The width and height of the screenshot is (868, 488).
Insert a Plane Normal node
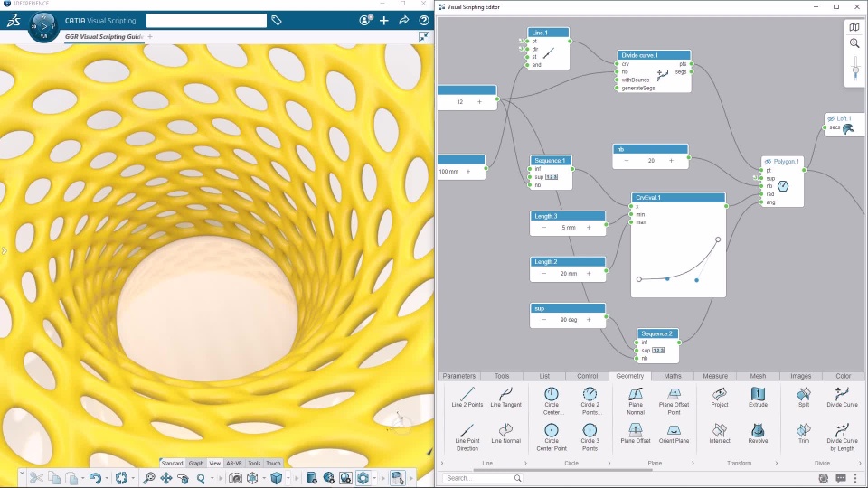(636, 401)
